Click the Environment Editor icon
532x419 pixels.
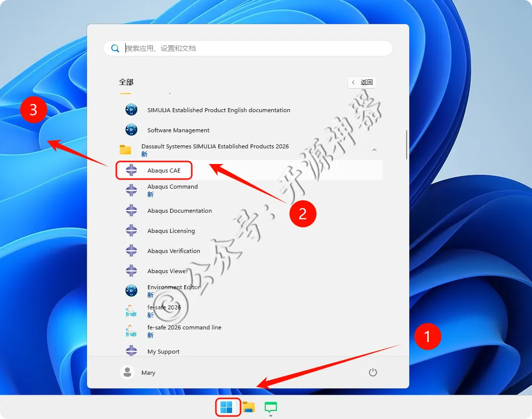[131, 291]
